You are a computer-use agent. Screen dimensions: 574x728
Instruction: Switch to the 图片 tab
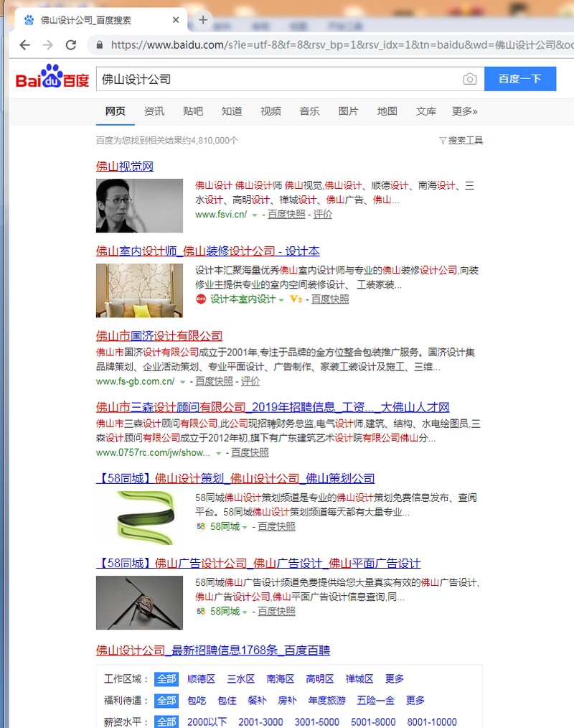(x=348, y=111)
